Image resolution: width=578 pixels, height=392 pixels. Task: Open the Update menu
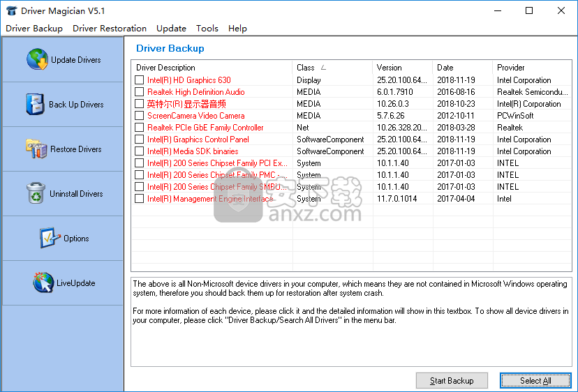pyautogui.click(x=171, y=29)
